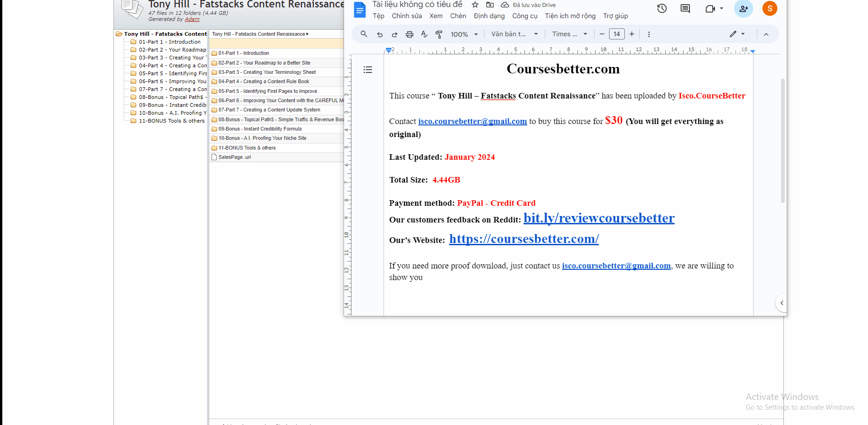
Task: Click the Adam link in the file listing header
Action: click(x=192, y=19)
